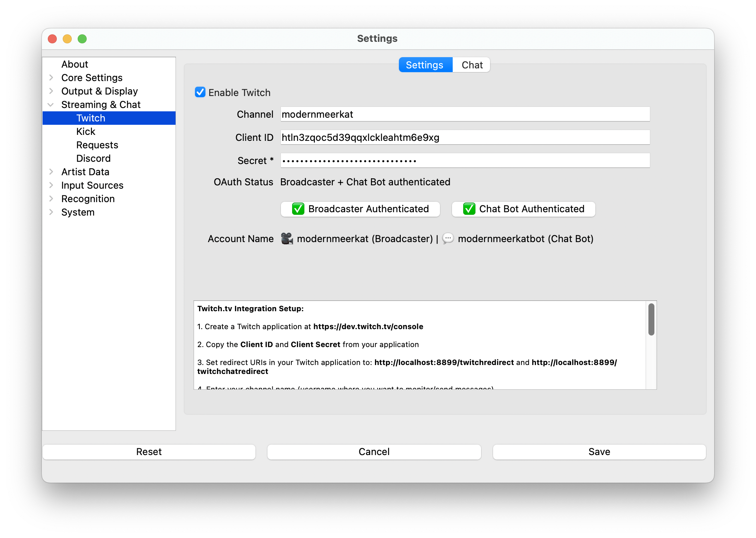This screenshot has height=538, width=756.
Task: Expand the Recognition section
Action: coord(51,198)
